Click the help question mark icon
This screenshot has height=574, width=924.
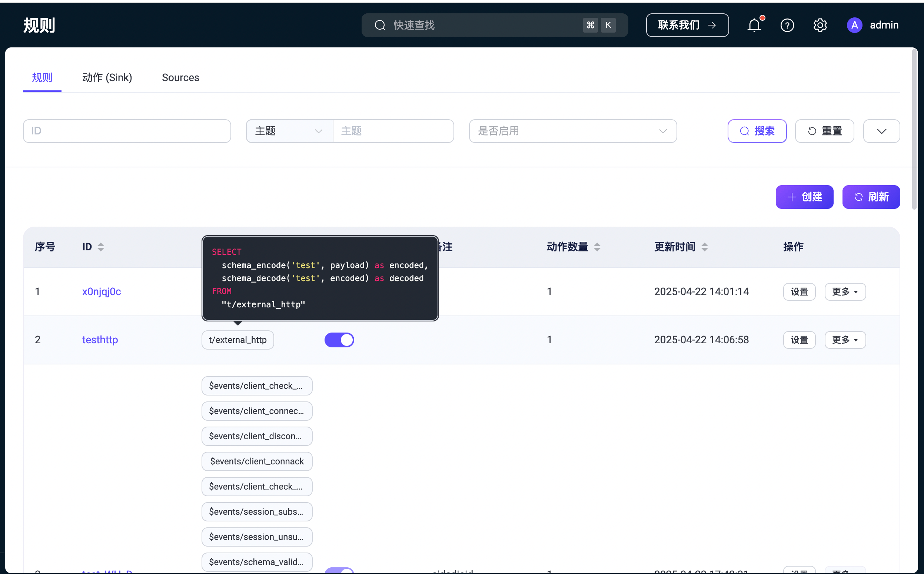[787, 26]
